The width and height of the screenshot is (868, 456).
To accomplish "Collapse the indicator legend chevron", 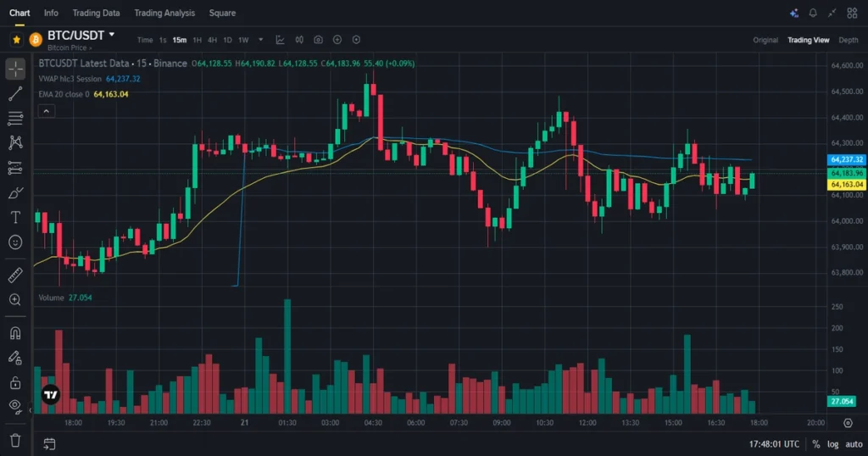I will point(46,111).
